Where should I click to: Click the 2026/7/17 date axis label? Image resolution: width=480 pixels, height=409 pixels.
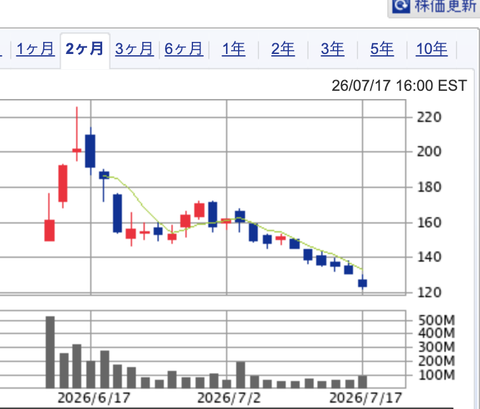(x=366, y=398)
